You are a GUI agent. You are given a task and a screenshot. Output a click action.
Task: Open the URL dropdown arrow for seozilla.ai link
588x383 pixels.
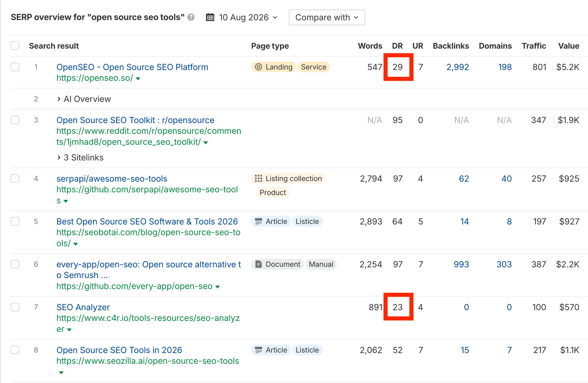pos(61,373)
